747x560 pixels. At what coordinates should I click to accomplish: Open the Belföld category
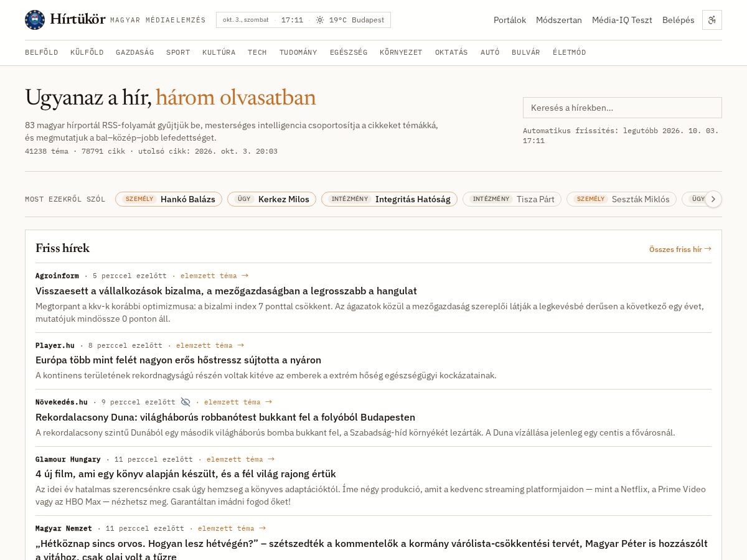tap(42, 52)
